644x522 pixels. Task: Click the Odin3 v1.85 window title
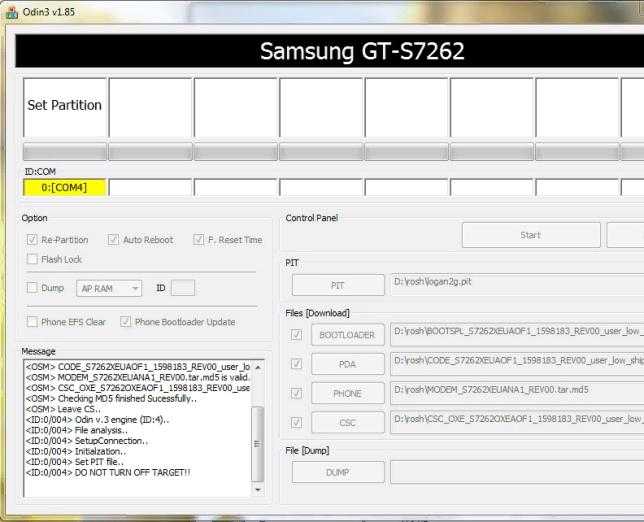49,12
